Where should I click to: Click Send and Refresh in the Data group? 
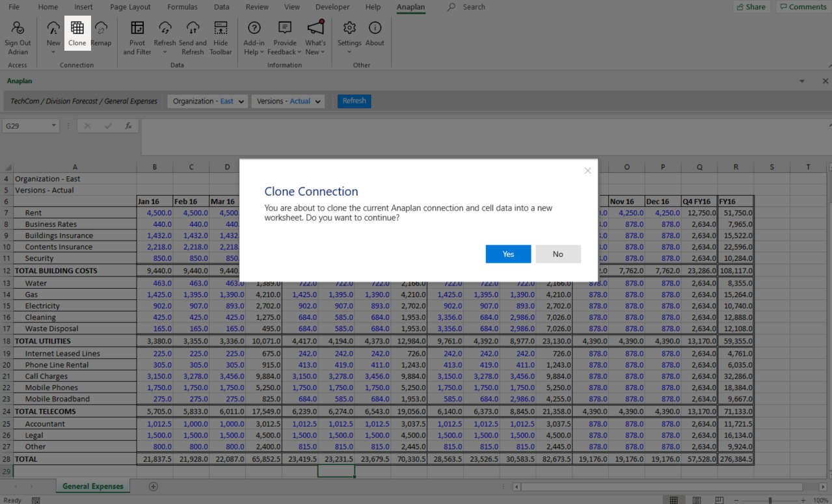[193, 37]
